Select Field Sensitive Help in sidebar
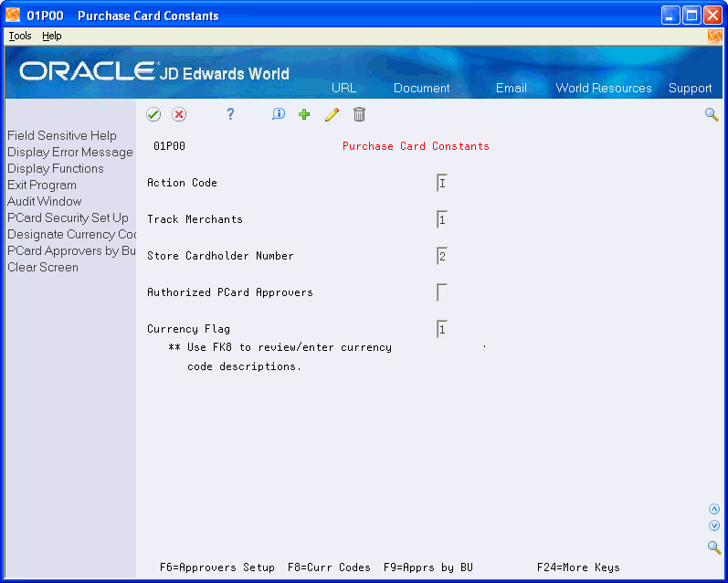 62,135
